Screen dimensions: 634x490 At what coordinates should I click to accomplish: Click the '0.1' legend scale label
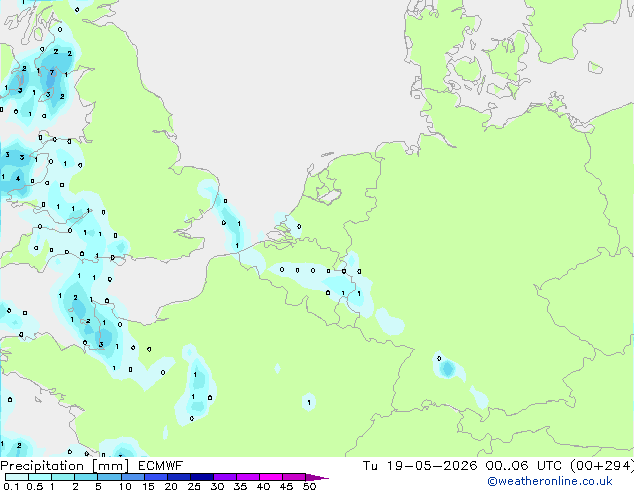(x=11, y=486)
